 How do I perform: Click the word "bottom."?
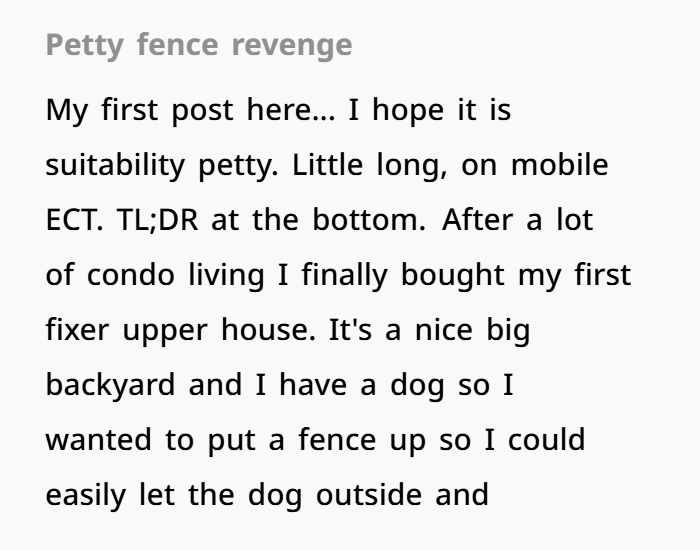pos(371,220)
